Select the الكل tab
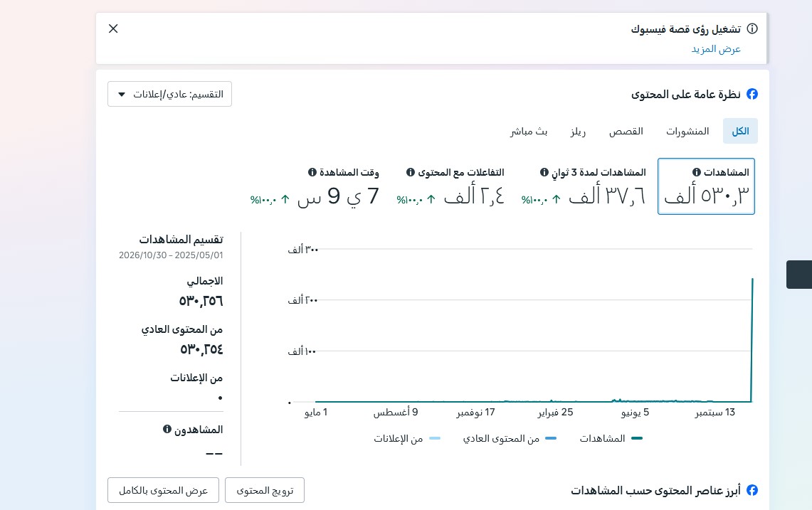 tap(740, 131)
